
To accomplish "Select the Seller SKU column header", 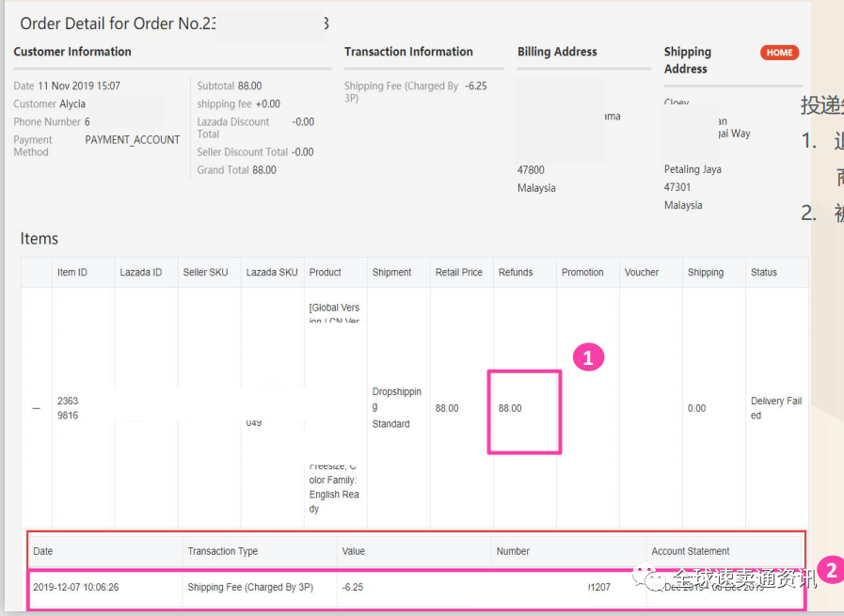I will point(205,272).
